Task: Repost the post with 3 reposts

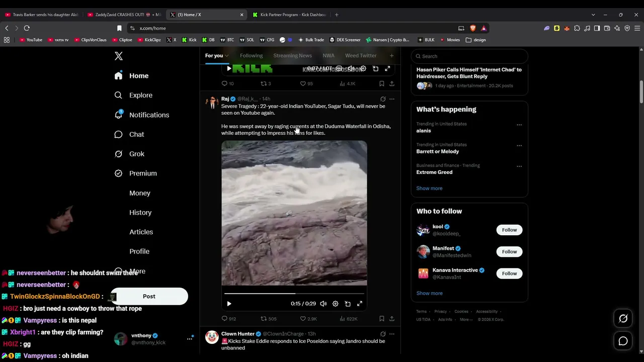Action: (x=266, y=83)
